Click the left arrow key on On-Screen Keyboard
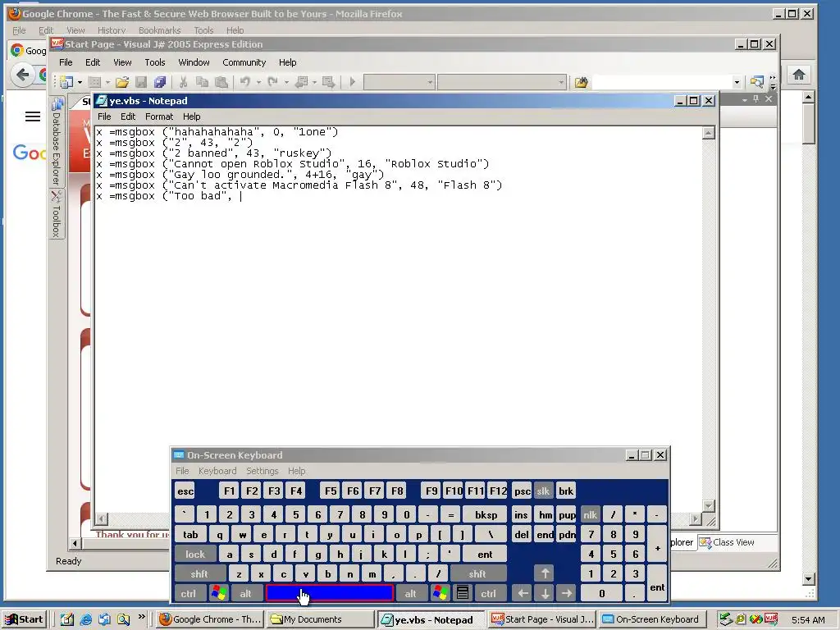The height and width of the screenshot is (630, 840). pyautogui.click(x=523, y=593)
